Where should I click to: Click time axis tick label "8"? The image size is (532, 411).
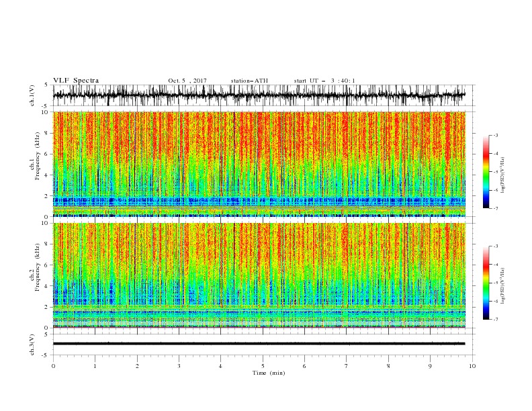(x=388, y=366)
